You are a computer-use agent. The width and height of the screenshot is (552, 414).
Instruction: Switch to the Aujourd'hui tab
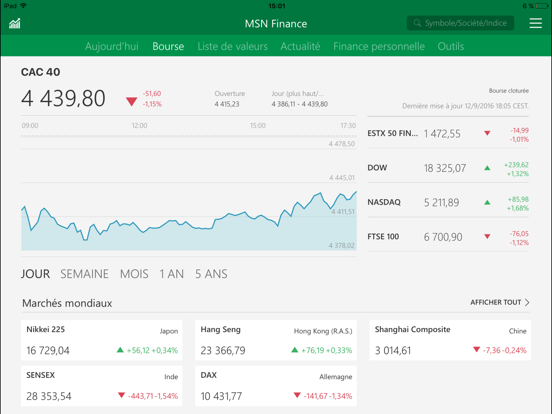coord(112,46)
